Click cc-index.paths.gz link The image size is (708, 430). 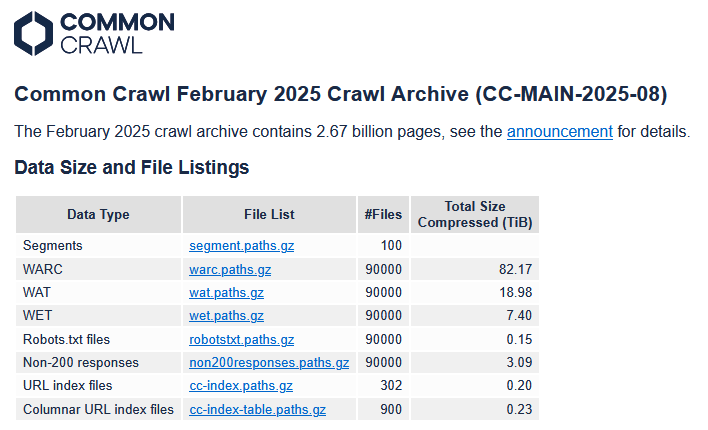[x=240, y=385]
